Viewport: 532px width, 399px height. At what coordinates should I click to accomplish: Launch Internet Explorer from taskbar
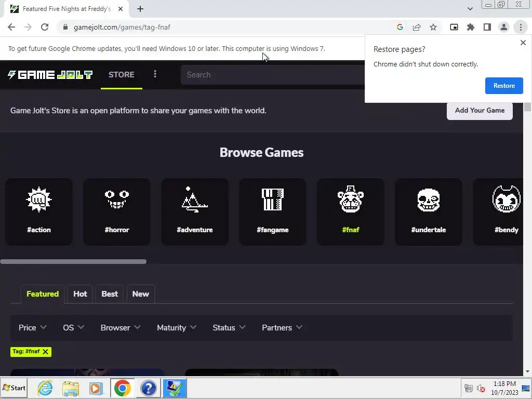[x=45, y=388]
